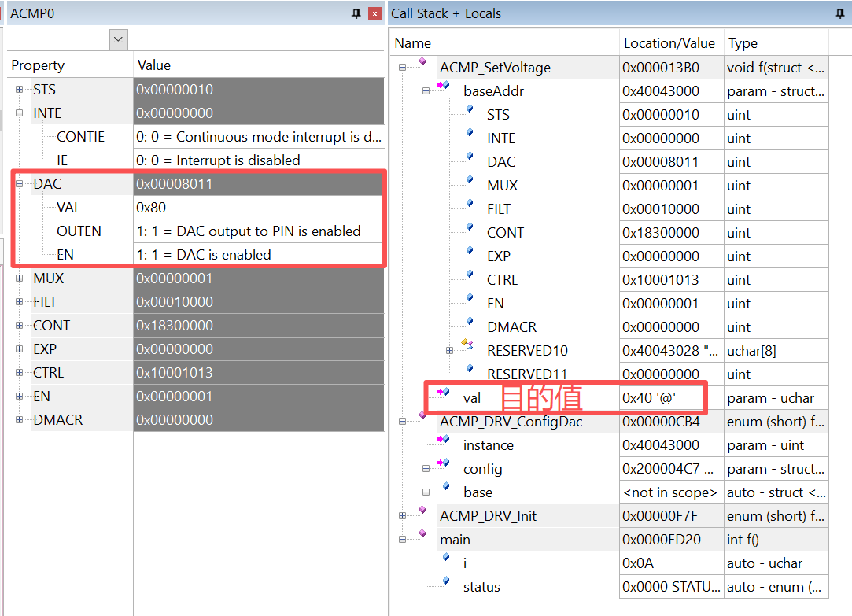Click the instance parameter icon
Screen dimensions: 852x616
click(x=443, y=439)
